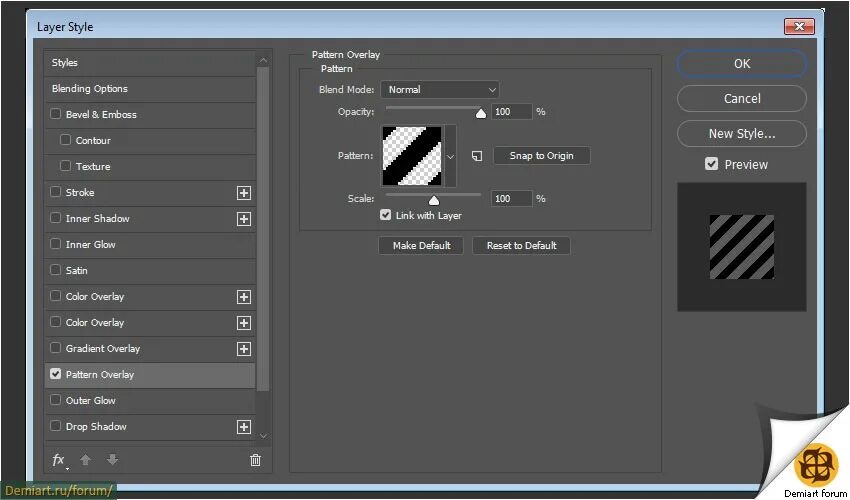Toggle the Preview checkbox
850x500 pixels.
pyautogui.click(x=712, y=164)
